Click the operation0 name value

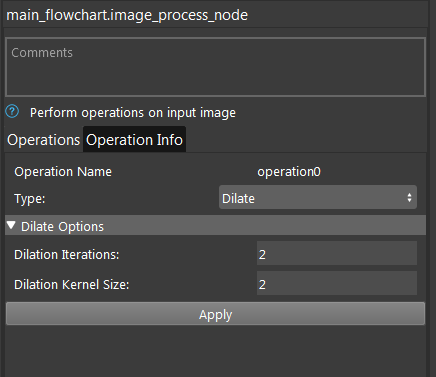click(289, 172)
